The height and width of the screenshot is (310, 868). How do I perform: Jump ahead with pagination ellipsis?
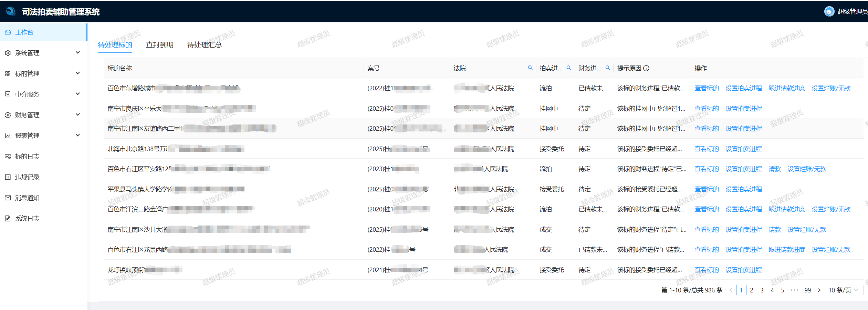tap(795, 290)
